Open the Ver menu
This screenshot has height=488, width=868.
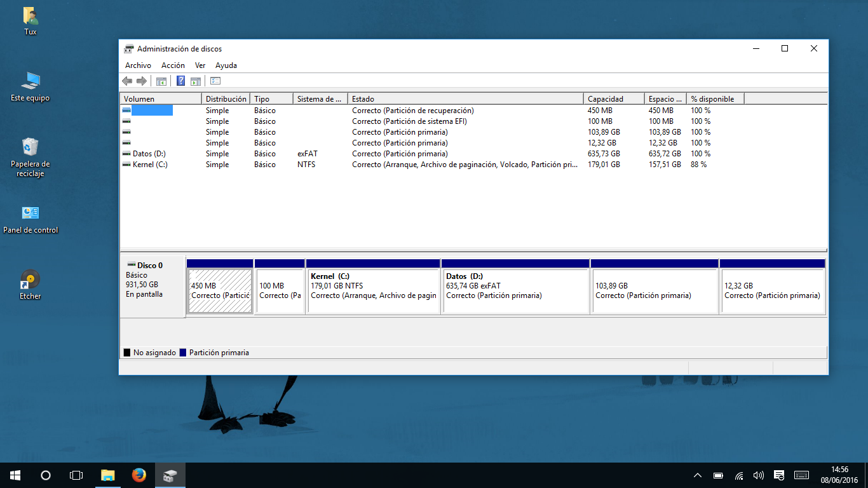(200, 65)
